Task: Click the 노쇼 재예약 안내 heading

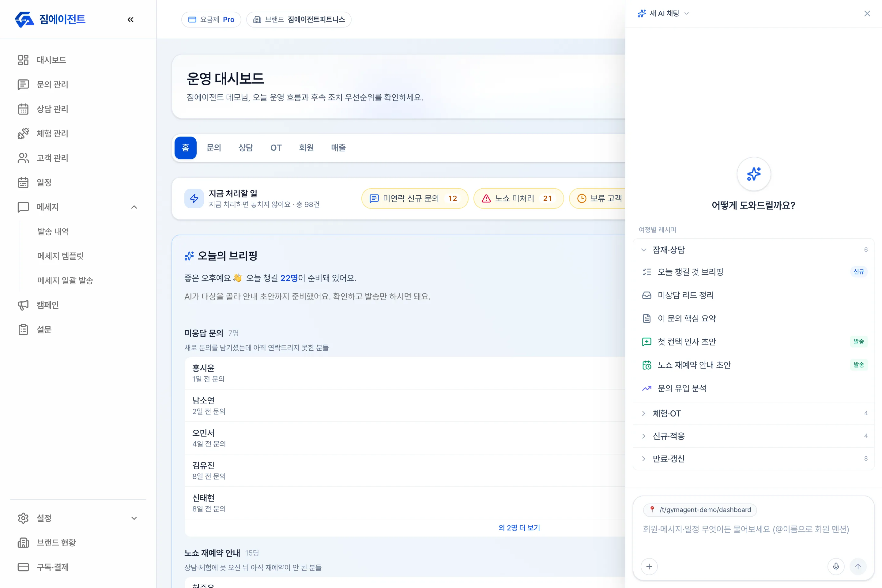Action: point(212,553)
